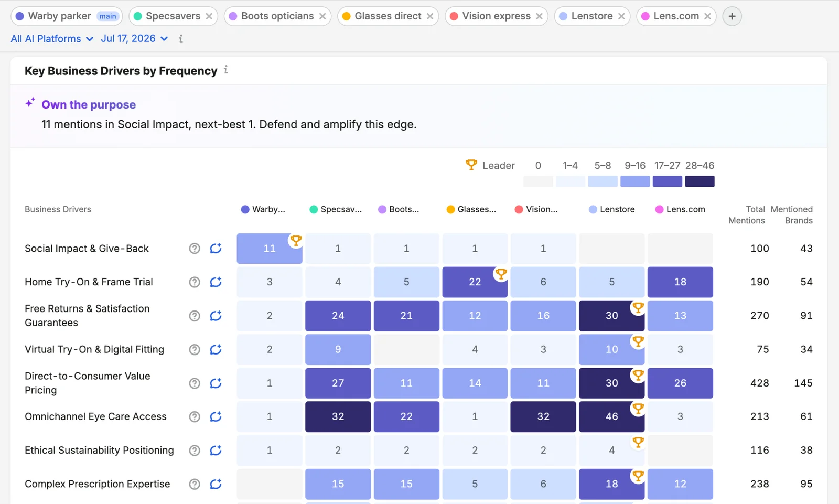
Task: Click the Total Mentions column header
Action: [x=747, y=215]
